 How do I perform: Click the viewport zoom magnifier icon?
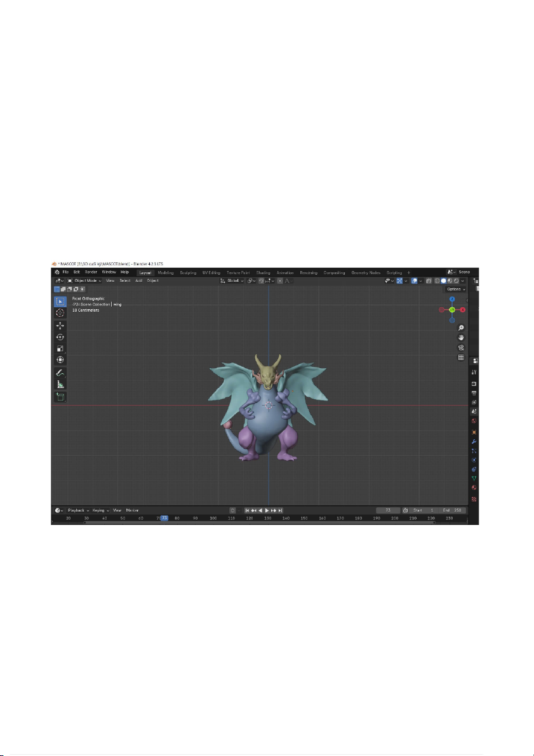(461, 328)
